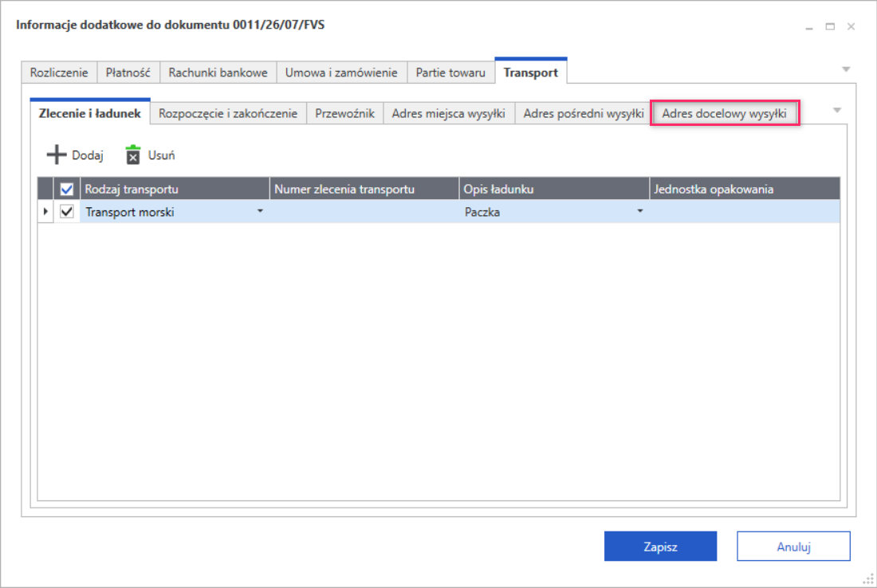Open the main tabs overflow arrow
The height and width of the screenshot is (588, 877).
(846, 69)
